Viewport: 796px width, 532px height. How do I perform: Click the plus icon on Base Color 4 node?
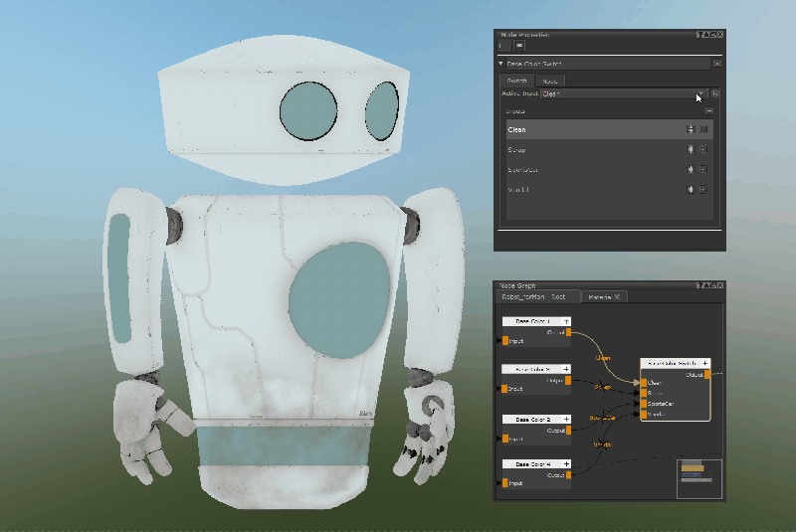coord(566,464)
